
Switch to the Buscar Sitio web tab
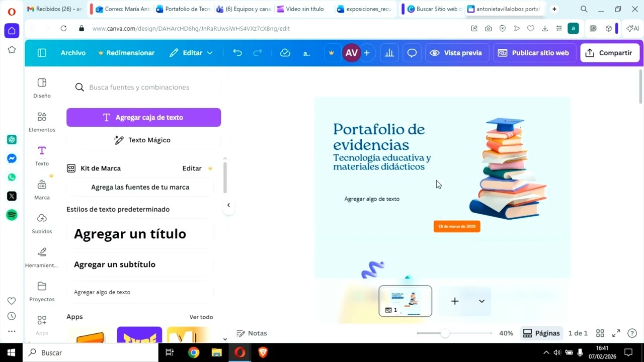coord(434,9)
